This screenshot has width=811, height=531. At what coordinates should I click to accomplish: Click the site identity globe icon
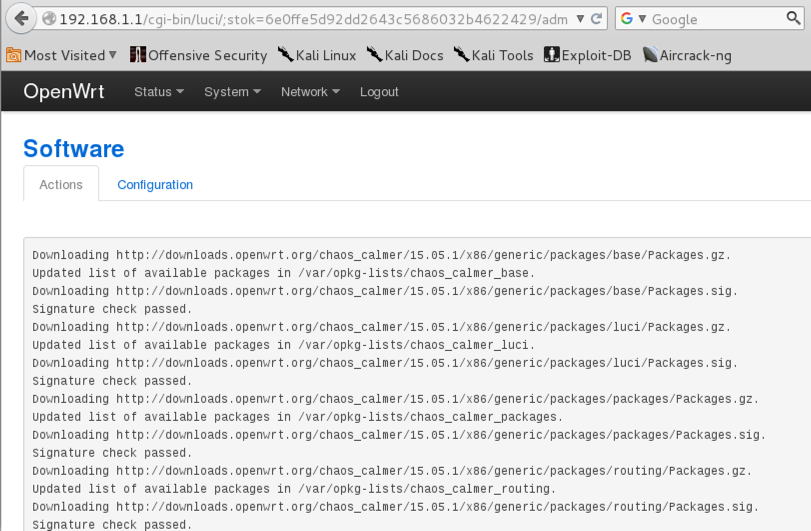click(x=48, y=19)
